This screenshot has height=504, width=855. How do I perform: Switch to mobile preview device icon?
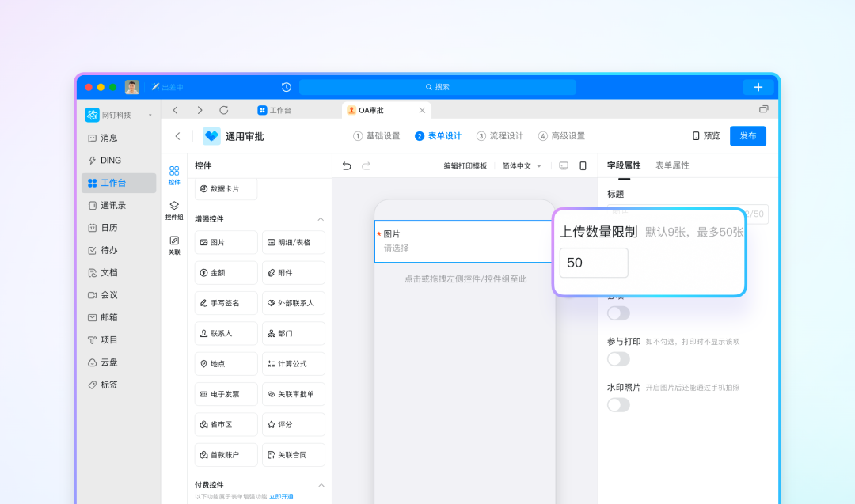coord(583,166)
